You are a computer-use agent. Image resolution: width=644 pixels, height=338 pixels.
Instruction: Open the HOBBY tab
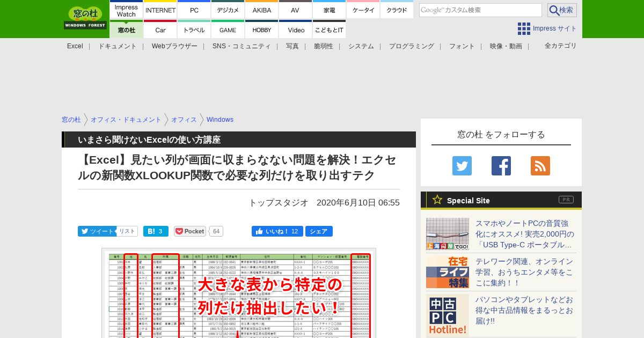click(x=262, y=30)
